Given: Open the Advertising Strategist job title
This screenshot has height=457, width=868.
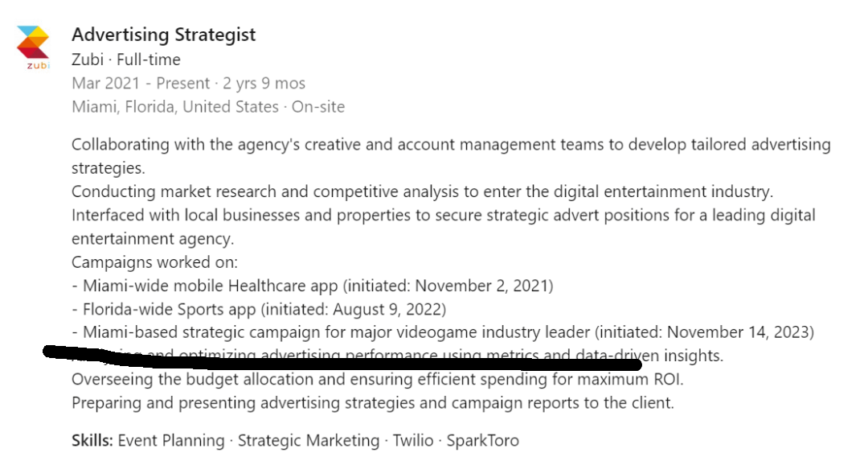Looking at the screenshot, I should tap(163, 35).
